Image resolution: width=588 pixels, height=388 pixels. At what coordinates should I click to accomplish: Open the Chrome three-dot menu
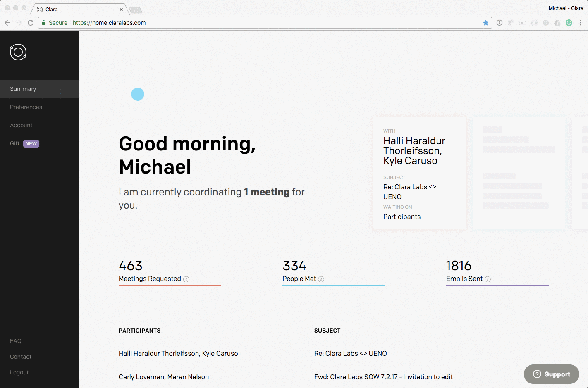coord(581,23)
